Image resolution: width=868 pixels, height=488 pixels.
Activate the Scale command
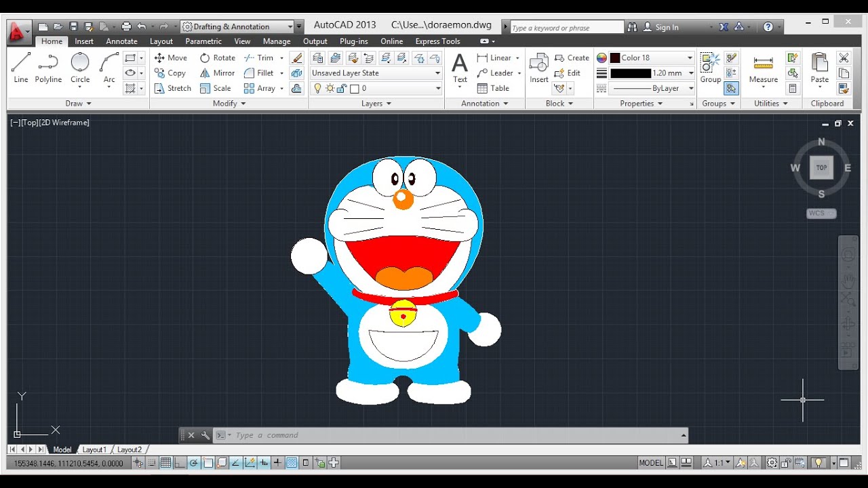[x=216, y=88]
